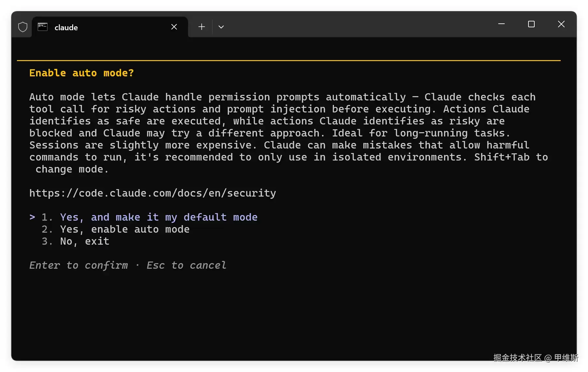Viewport: 588px width, 372px height.
Task: Expand the new tab profile dropdown chevron
Action: pos(221,27)
